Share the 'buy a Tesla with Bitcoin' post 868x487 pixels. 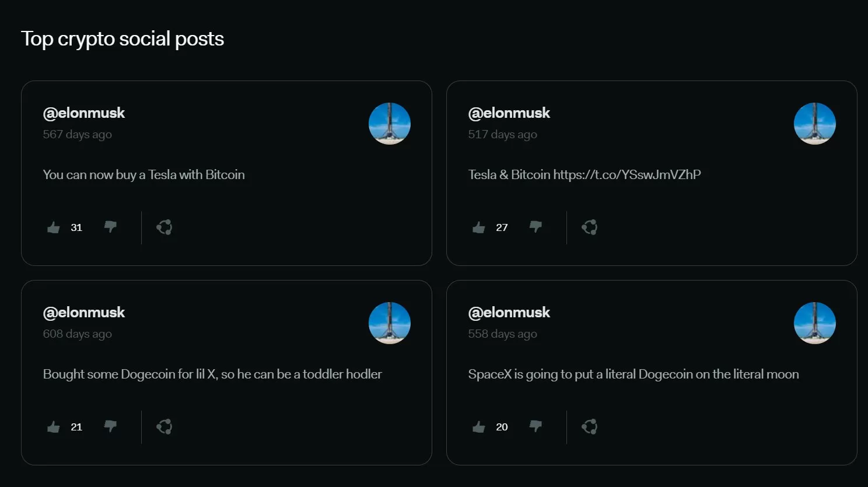coord(164,227)
